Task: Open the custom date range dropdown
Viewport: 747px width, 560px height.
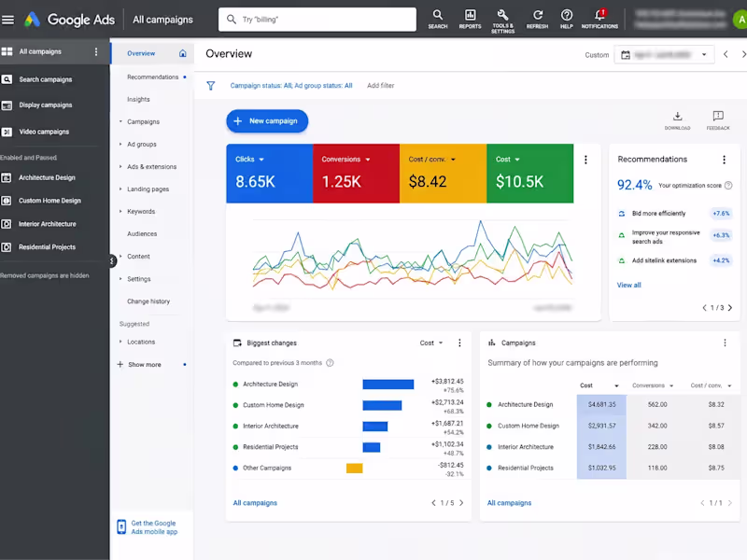Action: [665, 55]
